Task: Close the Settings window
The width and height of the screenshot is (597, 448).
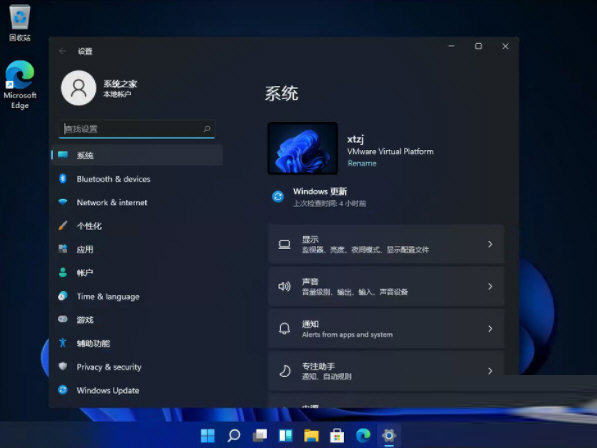Action: [x=505, y=46]
